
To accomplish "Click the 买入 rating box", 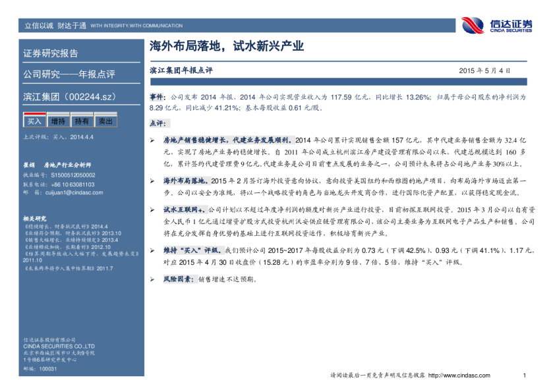I will pyautogui.click(x=34, y=121).
